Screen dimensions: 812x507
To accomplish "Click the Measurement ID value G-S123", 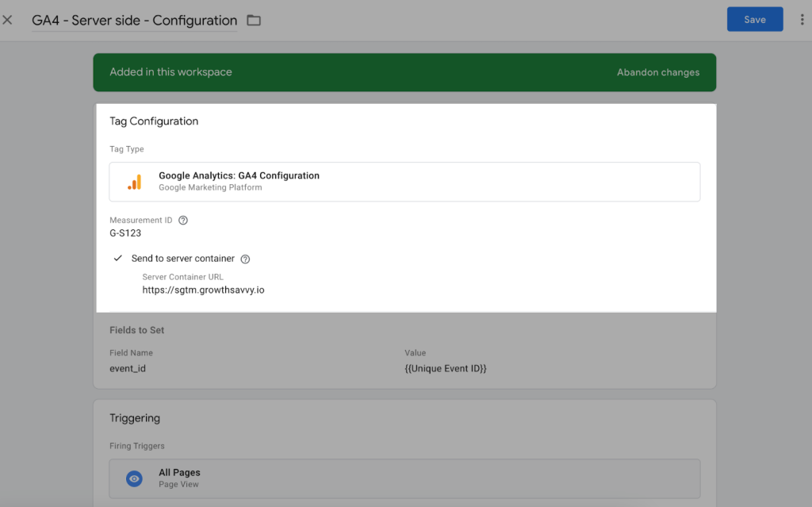I will coord(125,233).
